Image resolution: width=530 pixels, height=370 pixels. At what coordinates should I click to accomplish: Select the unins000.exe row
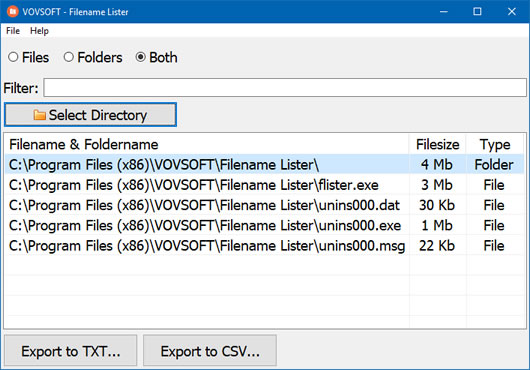pos(264,225)
